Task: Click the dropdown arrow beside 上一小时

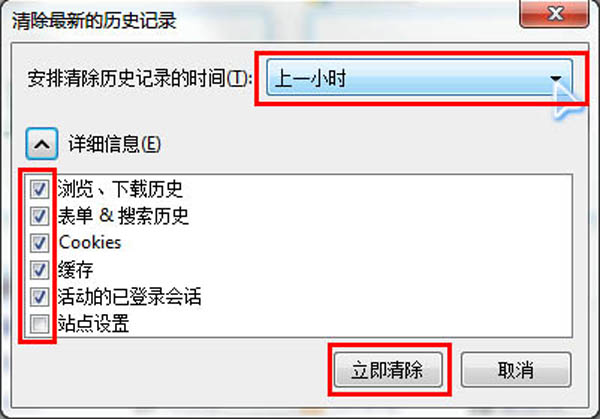Action: (555, 78)
